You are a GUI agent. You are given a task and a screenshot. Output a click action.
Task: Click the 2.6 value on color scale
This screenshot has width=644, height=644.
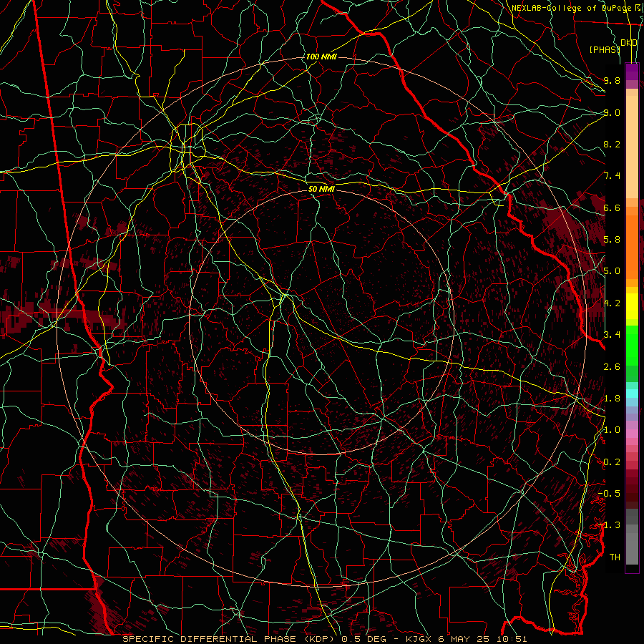click(x=612, y=367)
